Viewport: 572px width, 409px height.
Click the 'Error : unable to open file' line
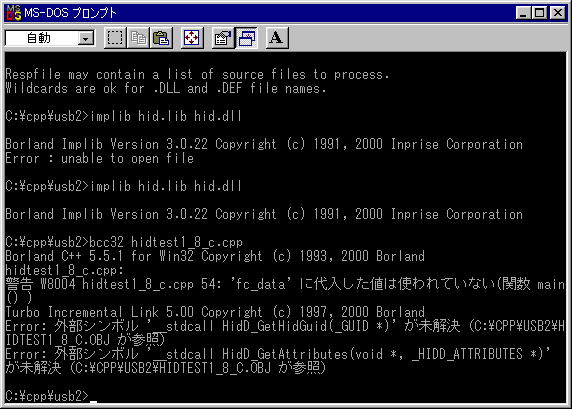(x=99, y=158)
